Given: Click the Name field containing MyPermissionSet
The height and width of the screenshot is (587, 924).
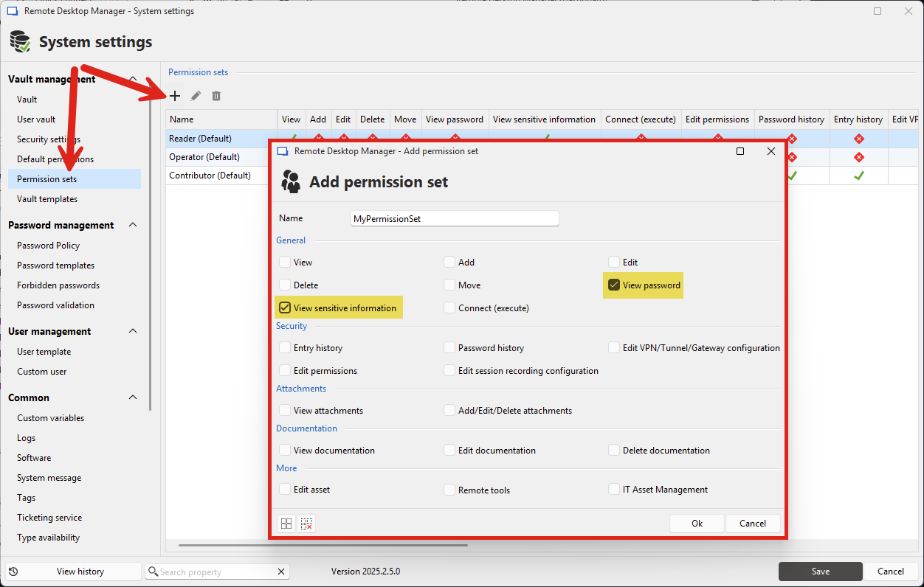Looking at the screenshot, I should click(x=455, y=219).
